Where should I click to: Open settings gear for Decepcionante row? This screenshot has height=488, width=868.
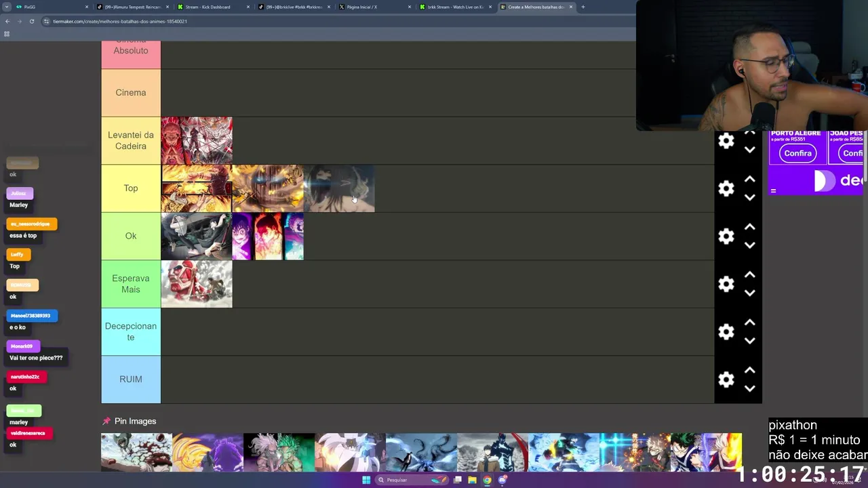(x=726, y=331)
